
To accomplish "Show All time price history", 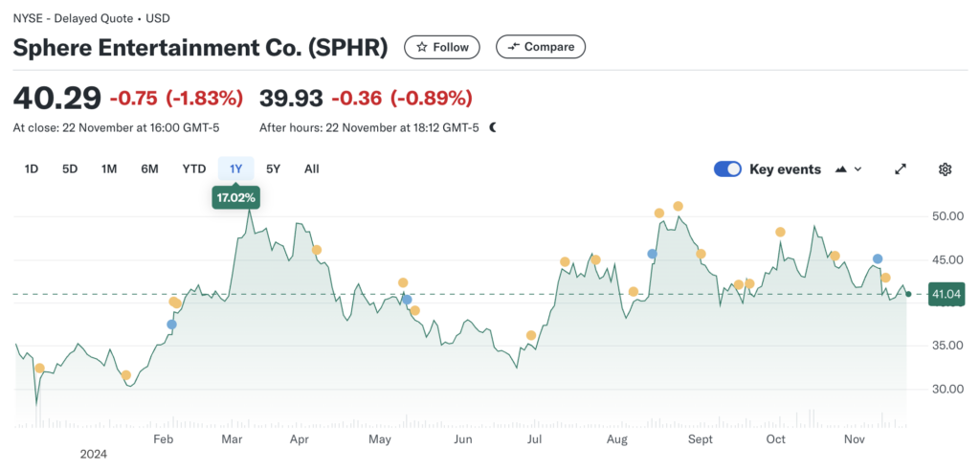I will pos(311,169).
